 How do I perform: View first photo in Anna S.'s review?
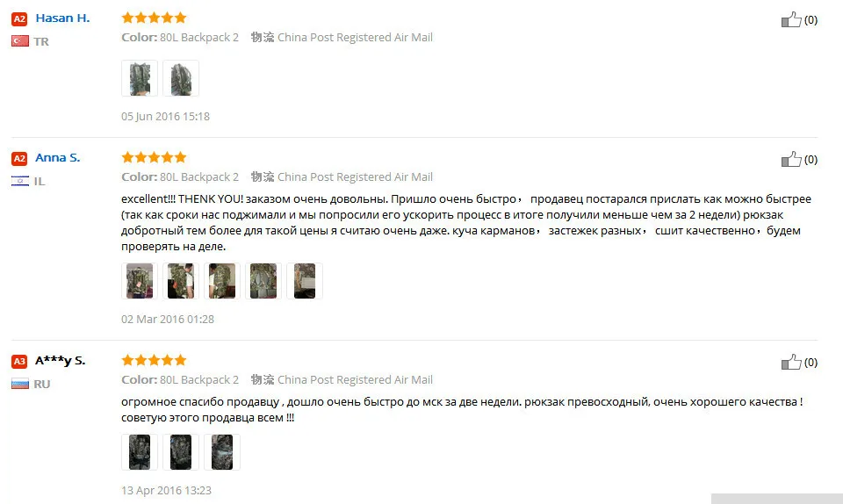140,281
